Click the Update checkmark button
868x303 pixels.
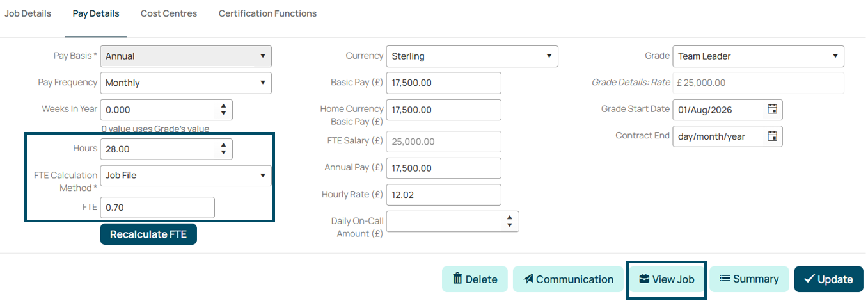tap(829, 279)
